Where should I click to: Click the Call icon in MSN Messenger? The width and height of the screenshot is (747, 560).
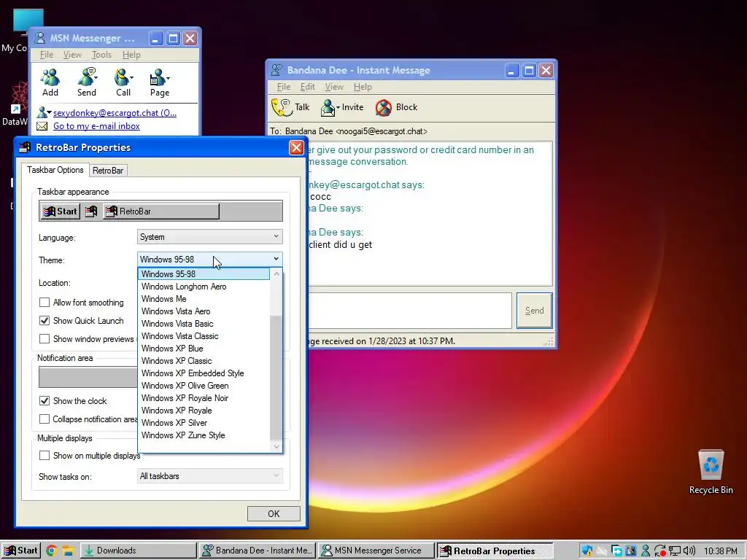pyautogui.click(x=123, y=82)
